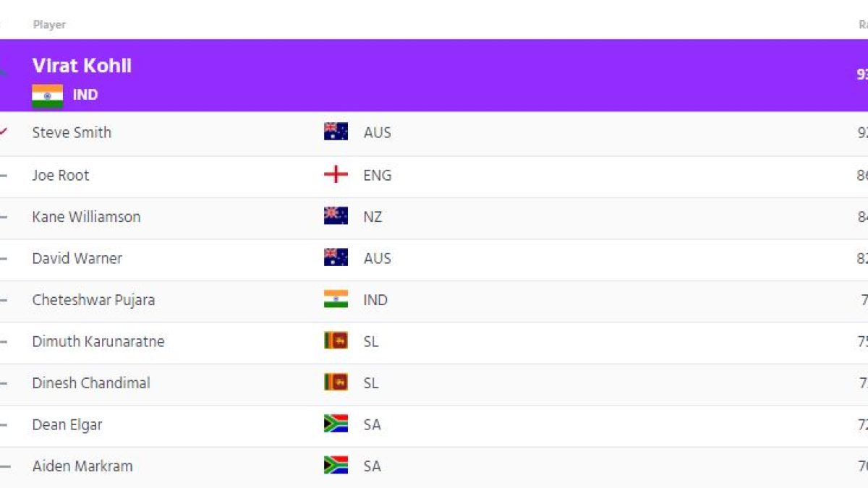Open Steve Smith's player profile
This screenshot has width=868, height=488.
[72, 132]
